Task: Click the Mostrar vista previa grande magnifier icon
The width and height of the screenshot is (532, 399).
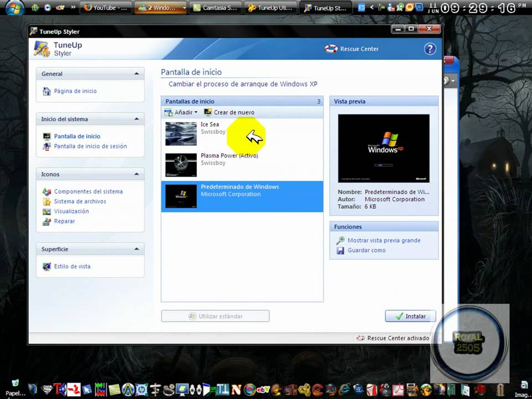Action: point(340,241)
